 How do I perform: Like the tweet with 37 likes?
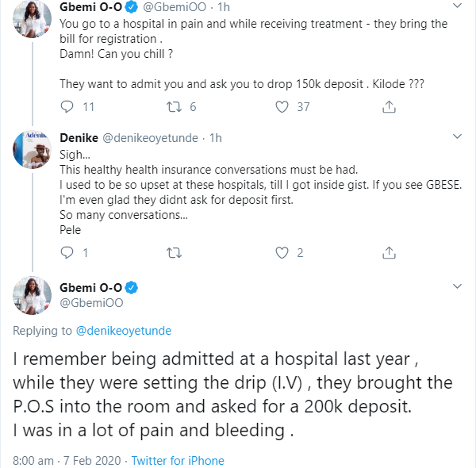(281, 106)
